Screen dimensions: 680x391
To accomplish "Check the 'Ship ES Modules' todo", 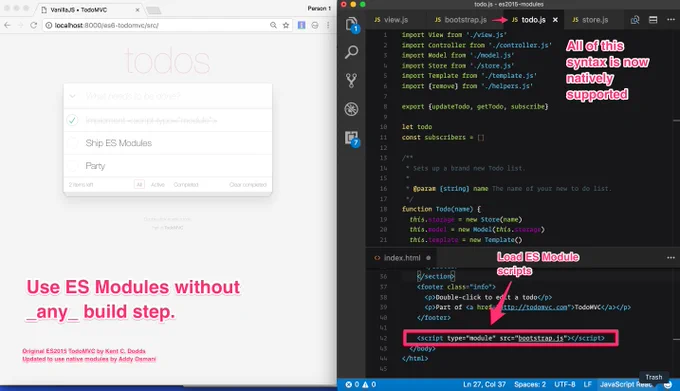I will [72, 143].
